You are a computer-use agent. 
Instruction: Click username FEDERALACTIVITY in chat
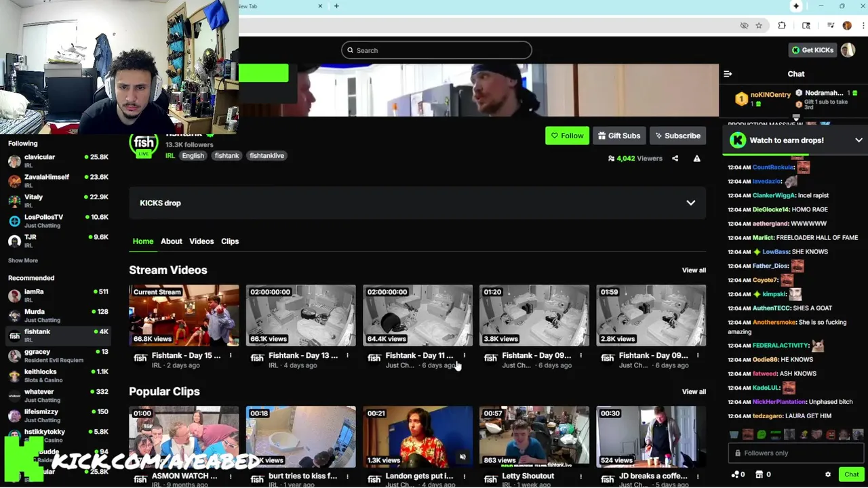coord(781,346)
